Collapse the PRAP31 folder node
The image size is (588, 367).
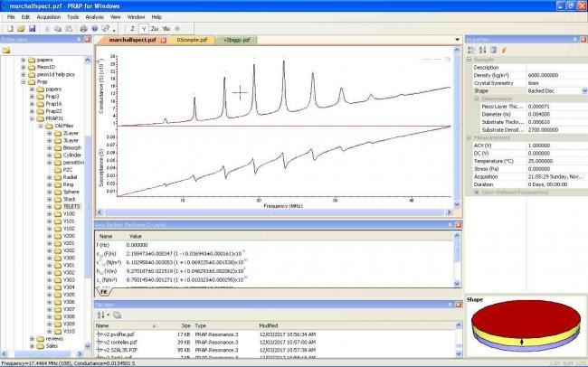pyautogui.click(x=33, y=118)
